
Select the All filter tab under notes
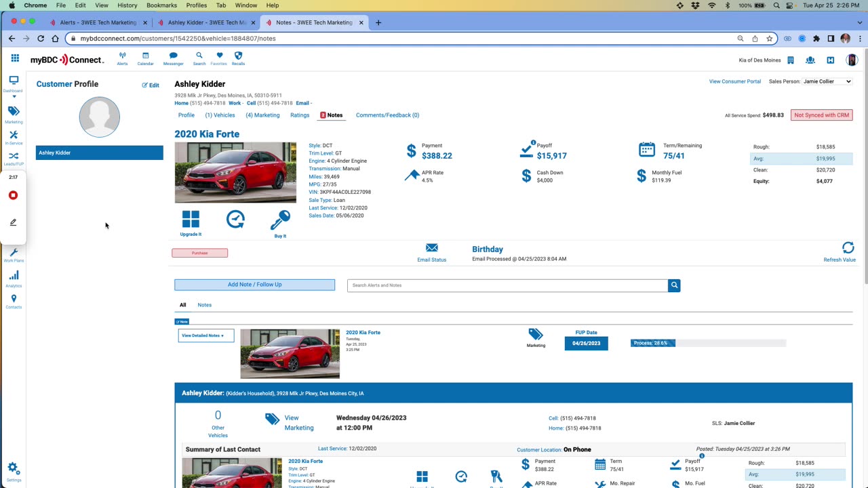[182, 305]
